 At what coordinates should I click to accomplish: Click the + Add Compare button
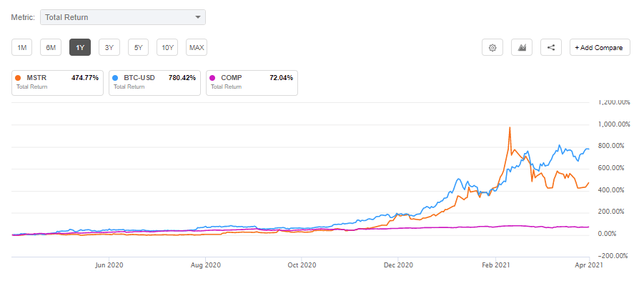600,48
